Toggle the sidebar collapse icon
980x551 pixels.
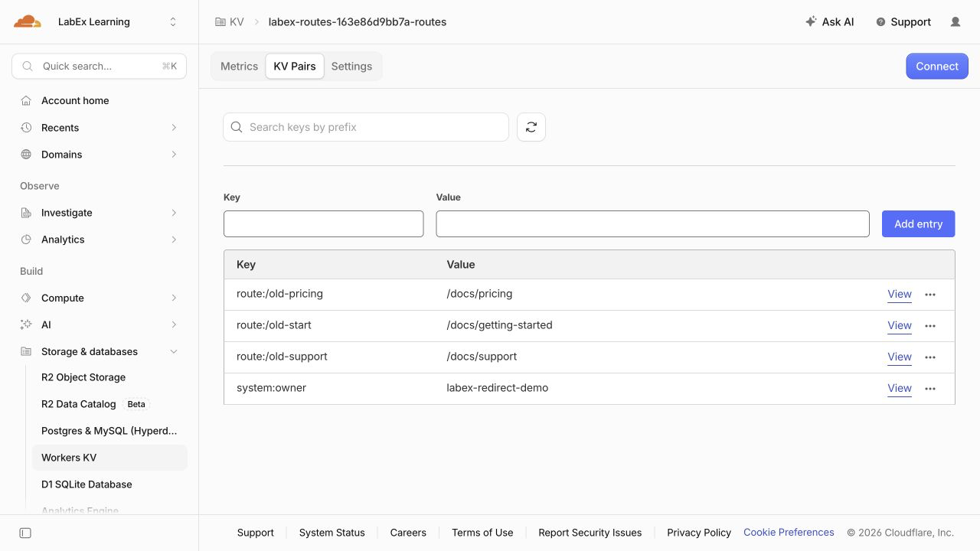(25, 533)
